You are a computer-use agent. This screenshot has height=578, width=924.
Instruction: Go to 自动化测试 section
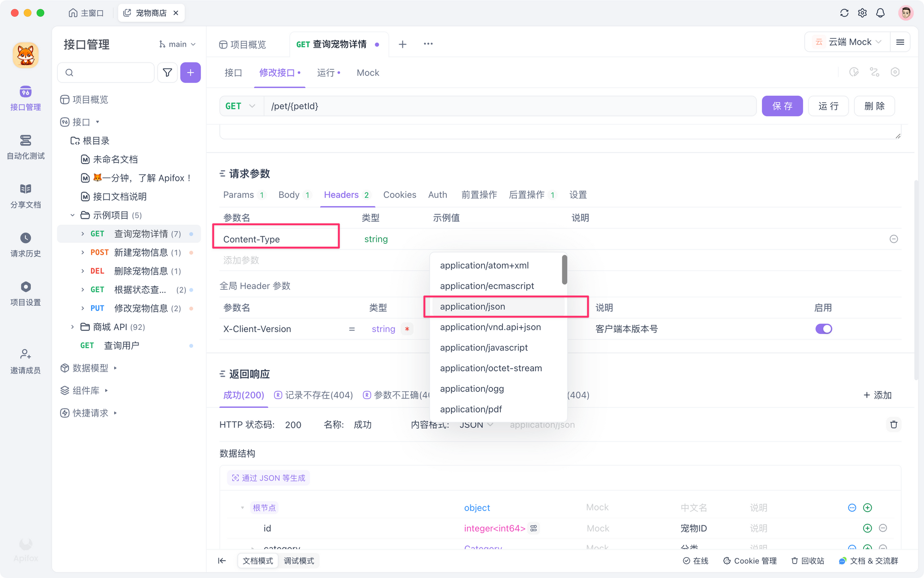tap(25, 148)
